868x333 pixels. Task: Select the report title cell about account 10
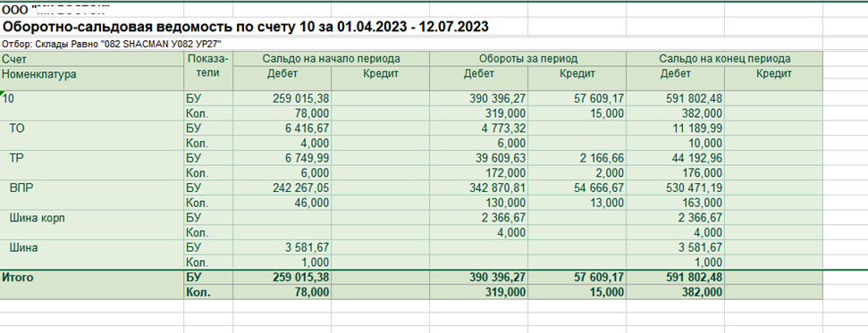tap(245, 27)
